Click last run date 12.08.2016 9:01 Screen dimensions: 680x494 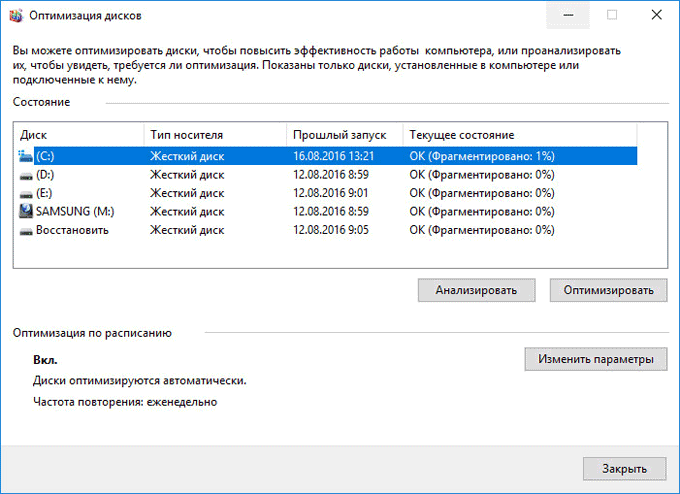(330, 193)
